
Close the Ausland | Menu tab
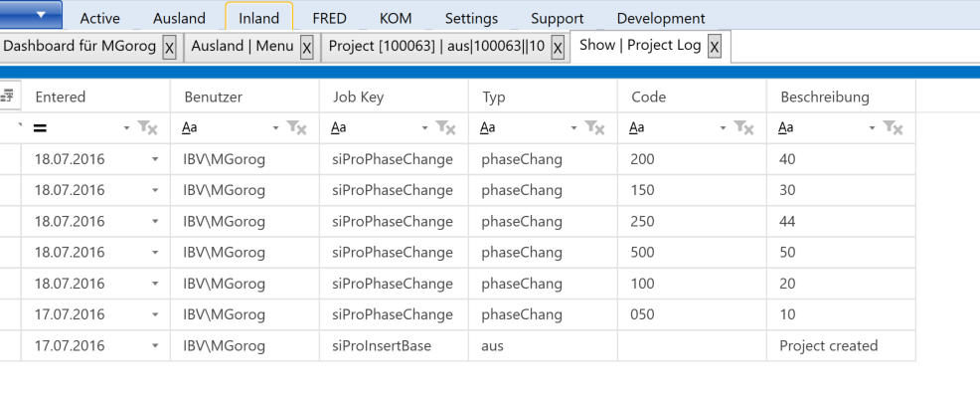(x=306, y=47)
